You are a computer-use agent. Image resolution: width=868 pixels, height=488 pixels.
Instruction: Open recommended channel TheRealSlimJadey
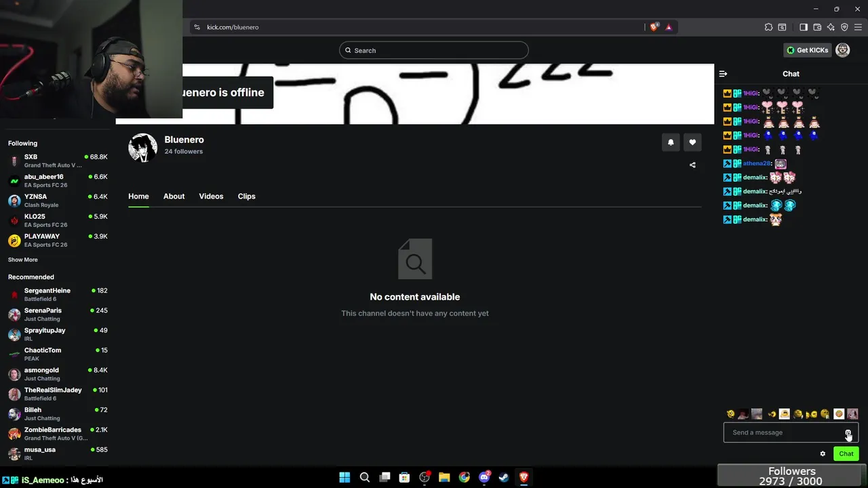click(58, 394)
